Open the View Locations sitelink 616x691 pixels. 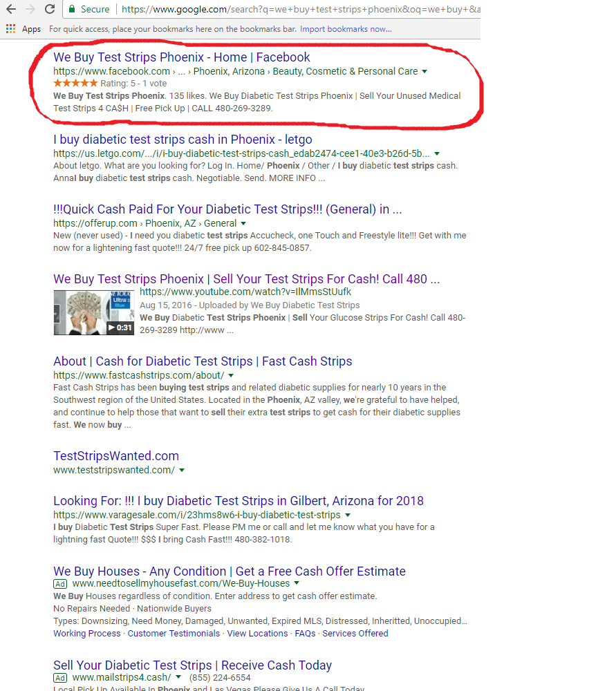(257, 633)
